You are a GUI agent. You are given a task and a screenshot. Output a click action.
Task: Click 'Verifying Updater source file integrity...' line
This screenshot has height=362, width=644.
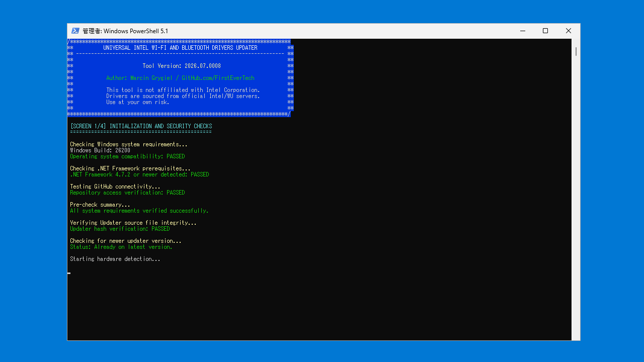pyautogui.click(x=133, y=223)
